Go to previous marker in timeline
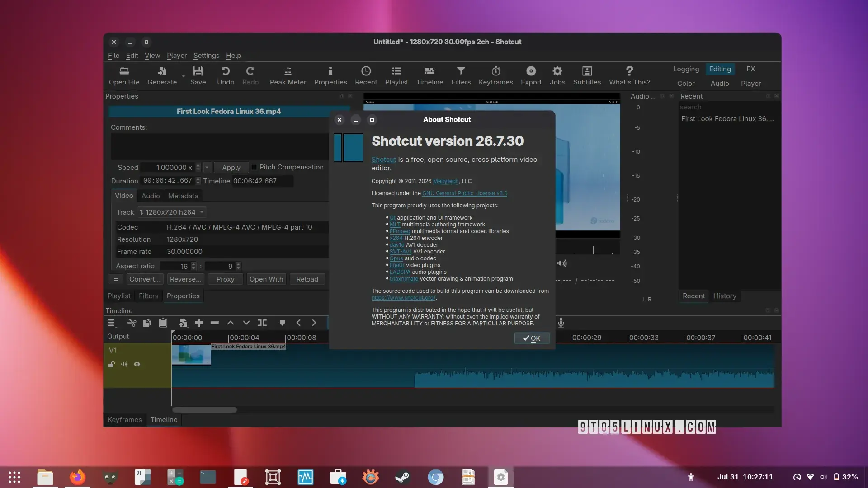Image resolution: width=868 pixels, height=488 pixels. tap(298, 323)
